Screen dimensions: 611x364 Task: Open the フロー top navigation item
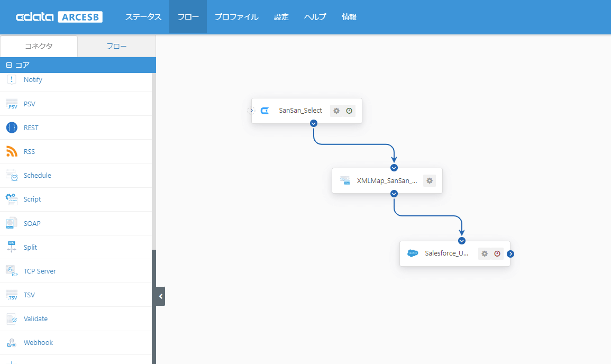188,17
